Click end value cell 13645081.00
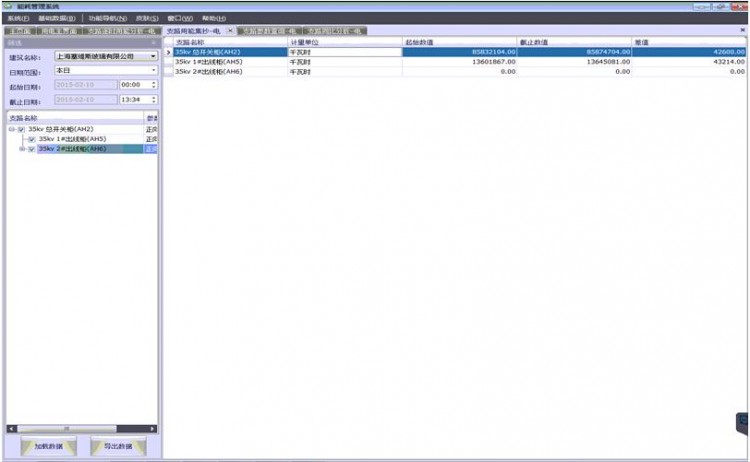The image size is (750, 462). point(574,62)
